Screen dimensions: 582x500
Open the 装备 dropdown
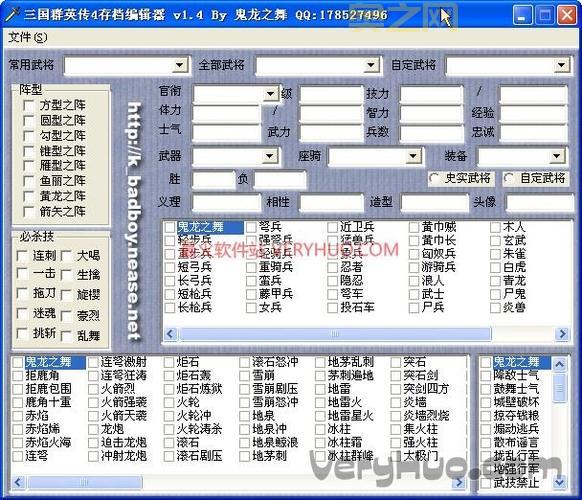pos(557,156)
